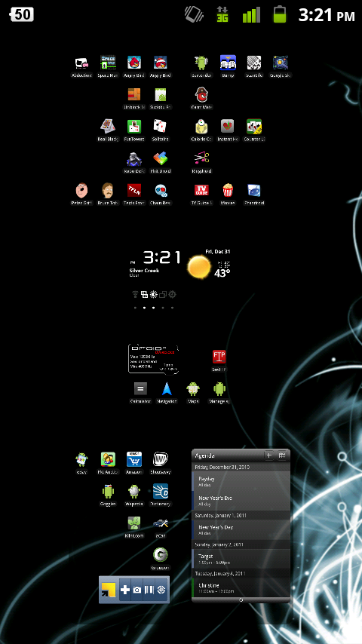
Task: Open the Counter Strike card icon
Action: [254, 127]
